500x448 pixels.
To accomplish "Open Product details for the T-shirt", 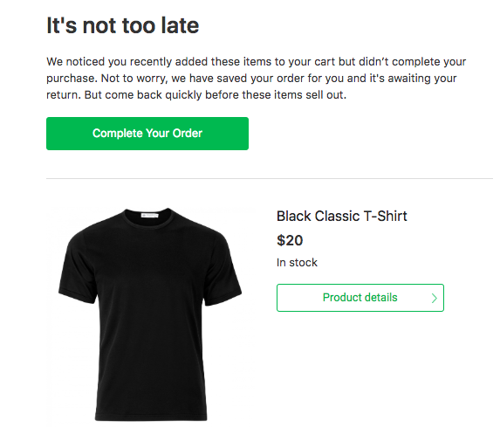I will [x=360, y=298].
